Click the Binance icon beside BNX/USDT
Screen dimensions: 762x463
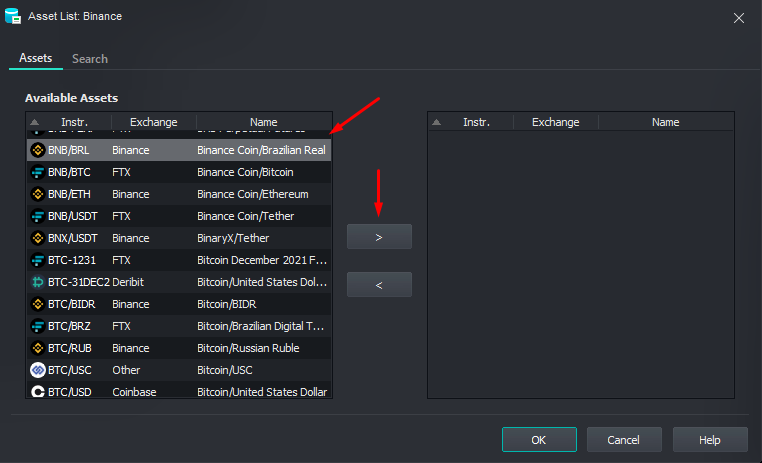point(37,238)
